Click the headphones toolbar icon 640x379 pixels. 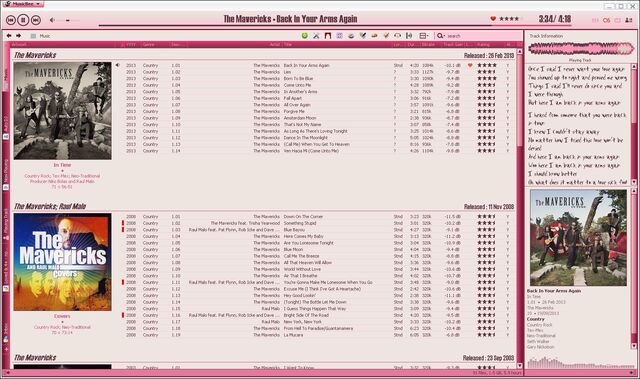[397, 36]
